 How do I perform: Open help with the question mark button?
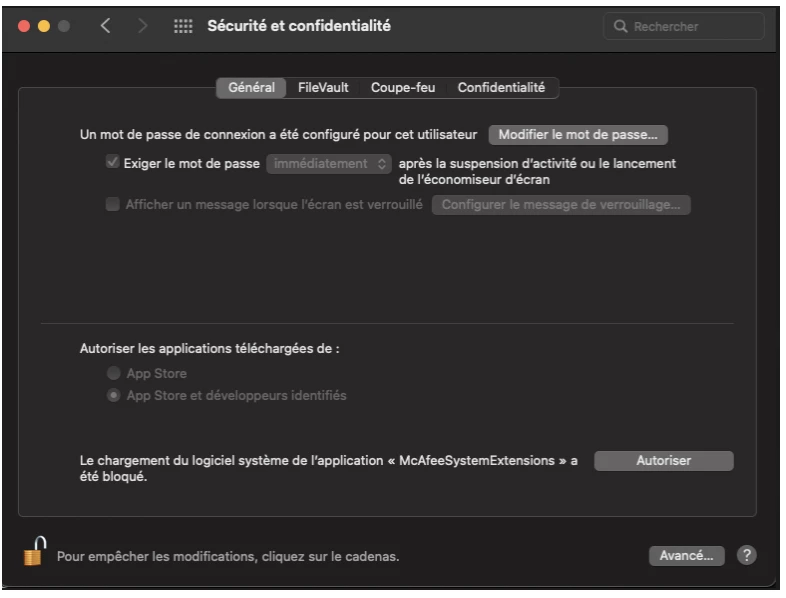[x=746, y=555]
